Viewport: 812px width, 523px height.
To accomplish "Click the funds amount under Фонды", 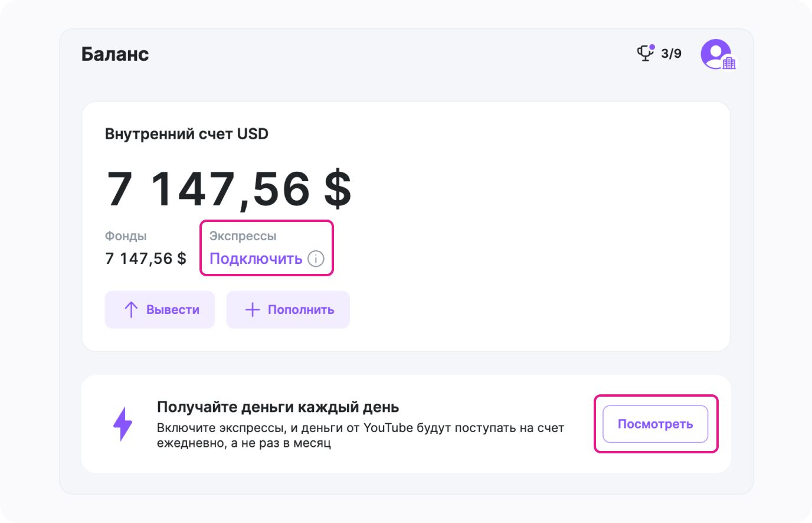I will [145, 259].
